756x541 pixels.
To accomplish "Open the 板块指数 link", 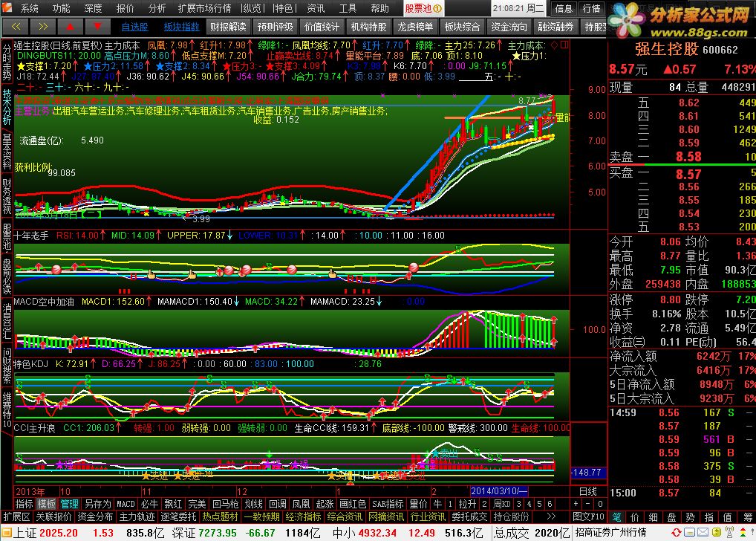I will [181, 27].
